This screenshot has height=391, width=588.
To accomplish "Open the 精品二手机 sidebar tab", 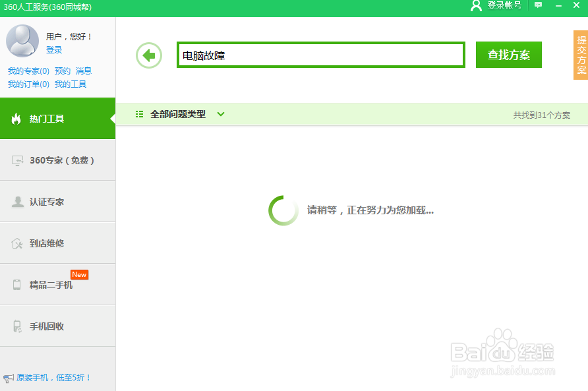I will (x=58, y=285).
